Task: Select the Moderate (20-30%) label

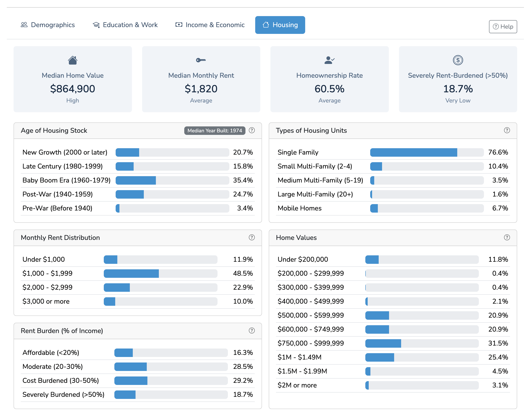Action: coord(53,367)
